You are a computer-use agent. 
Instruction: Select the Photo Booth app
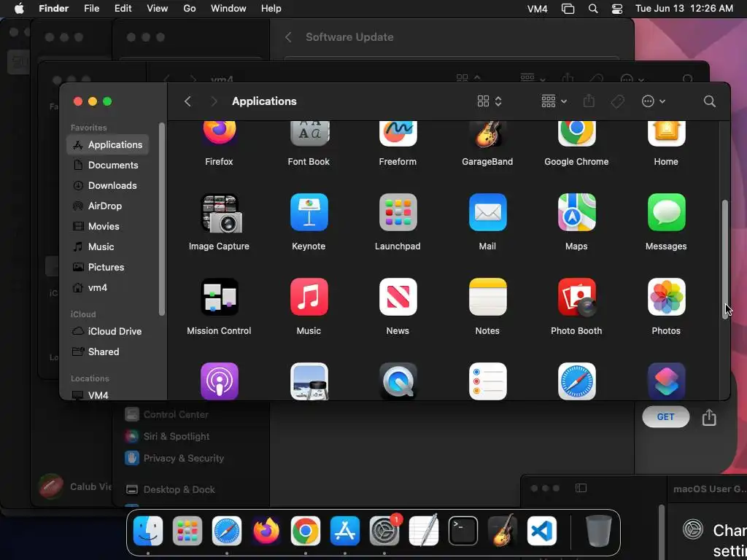[577, 297]
